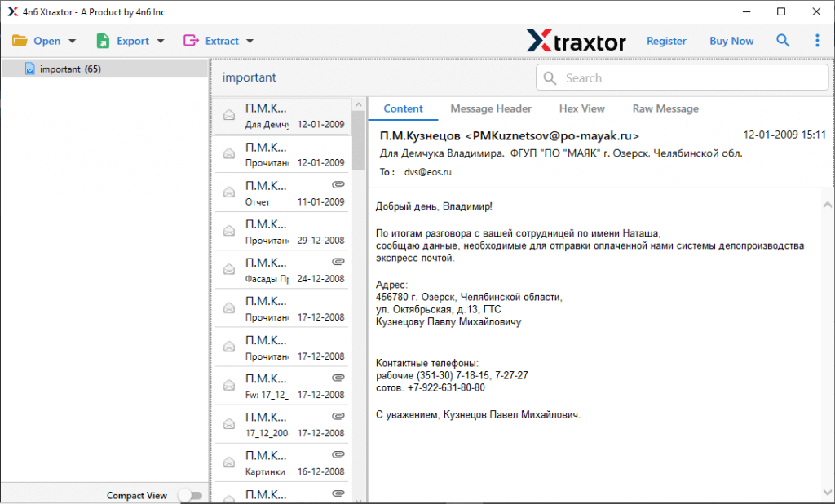Switch to the Raw Message tab

pyautogui.click(x=665, y=108)
